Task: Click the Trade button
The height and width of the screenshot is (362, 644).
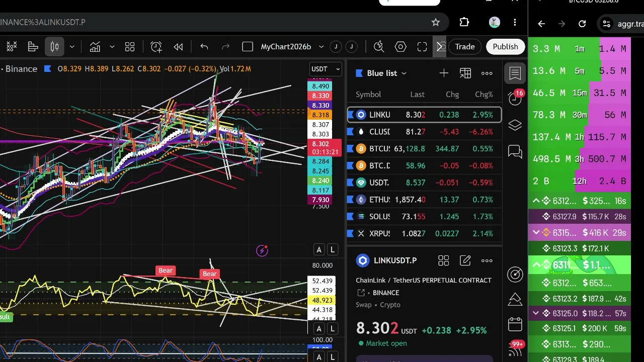Action: pos(465,47)
